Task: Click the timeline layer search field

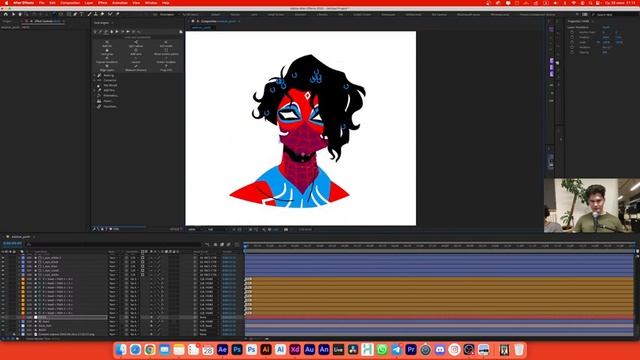Action: 114,244
